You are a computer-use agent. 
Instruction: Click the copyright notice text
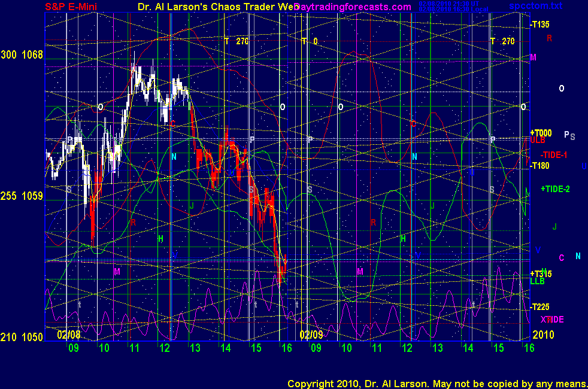(437, 384)
